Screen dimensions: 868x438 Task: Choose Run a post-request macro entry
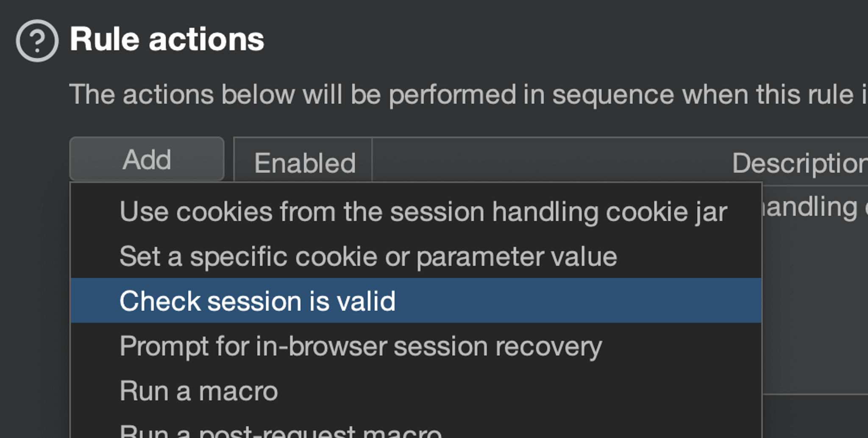pyautogui.click(x=280, y=431)
